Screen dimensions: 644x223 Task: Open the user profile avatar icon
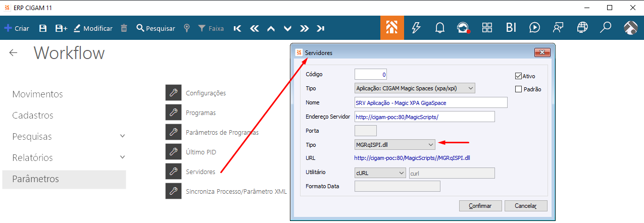click(x=630, y=28)
